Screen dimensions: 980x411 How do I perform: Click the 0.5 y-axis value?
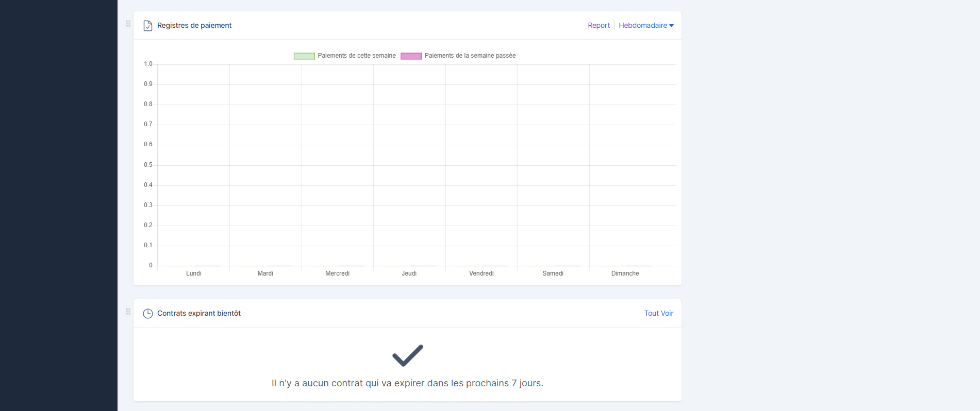click(148, 165)
